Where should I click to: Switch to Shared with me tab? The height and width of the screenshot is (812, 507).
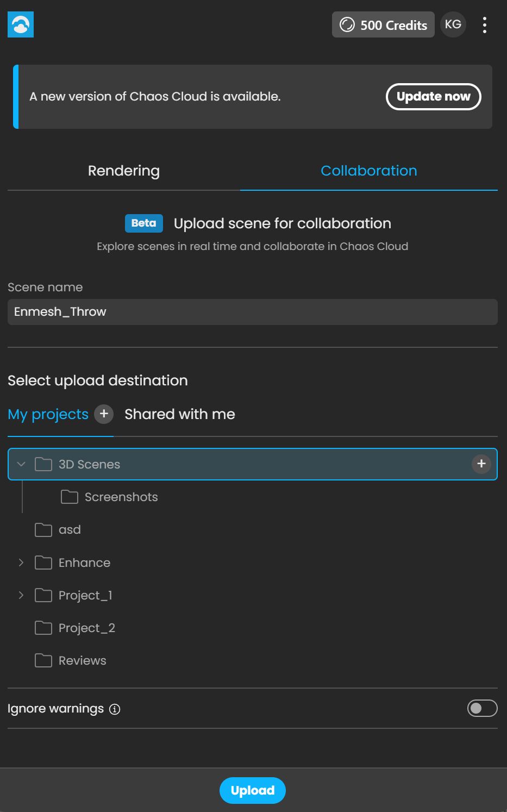180,414
